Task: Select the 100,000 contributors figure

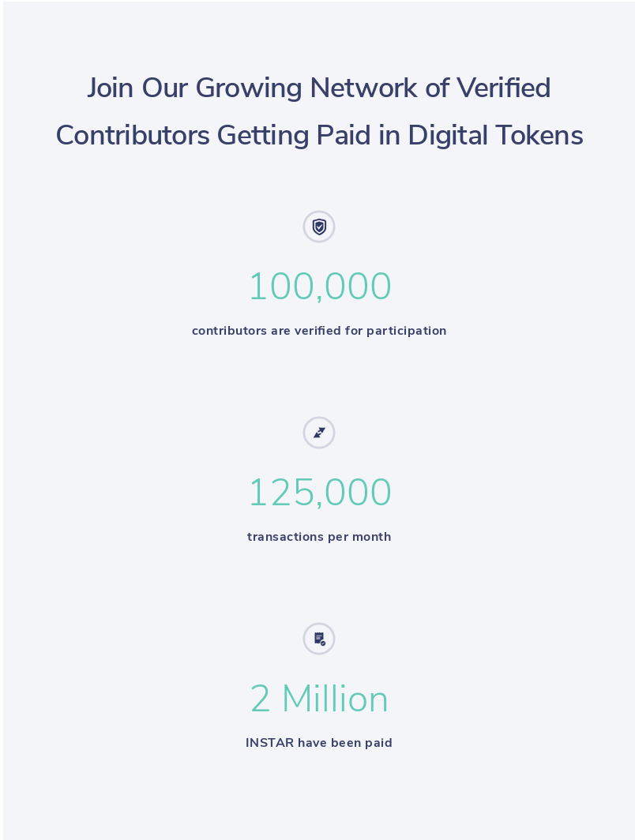Action: (320, 287)
